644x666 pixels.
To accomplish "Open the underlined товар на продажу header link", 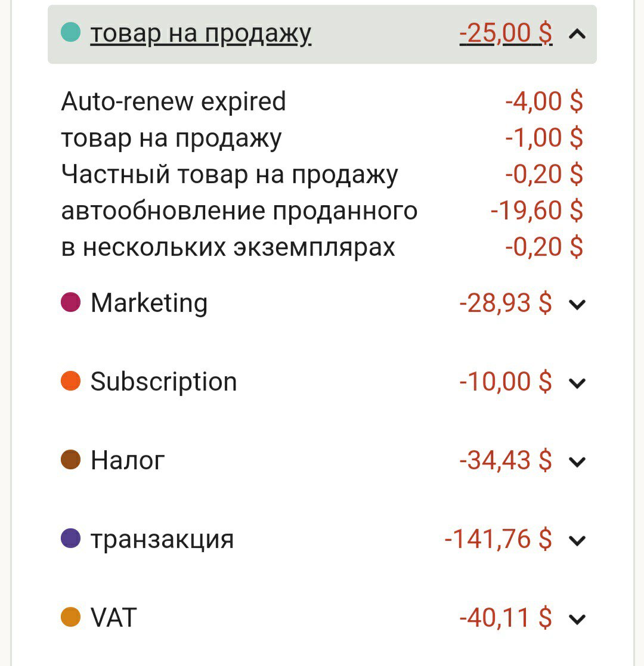I will coord(201,34).
